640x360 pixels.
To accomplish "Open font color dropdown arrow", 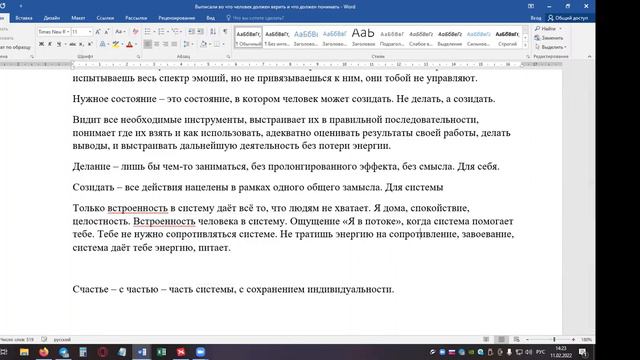I will point(136,44).
